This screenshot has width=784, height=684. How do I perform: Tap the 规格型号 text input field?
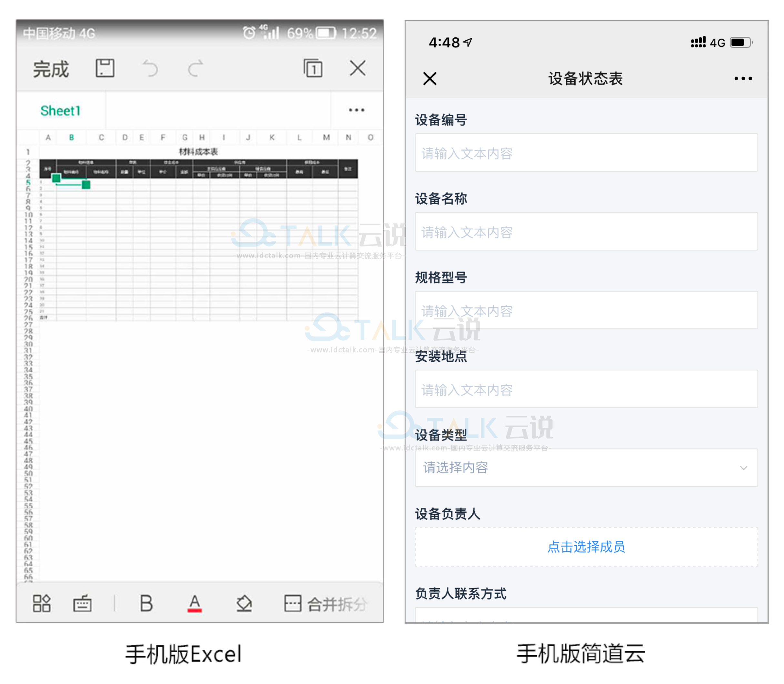[586, 310]
